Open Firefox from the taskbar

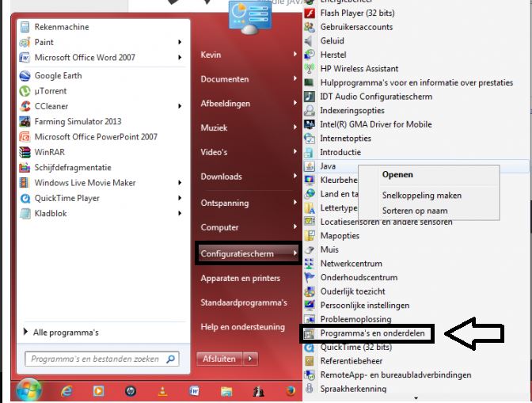coord(291,391)
